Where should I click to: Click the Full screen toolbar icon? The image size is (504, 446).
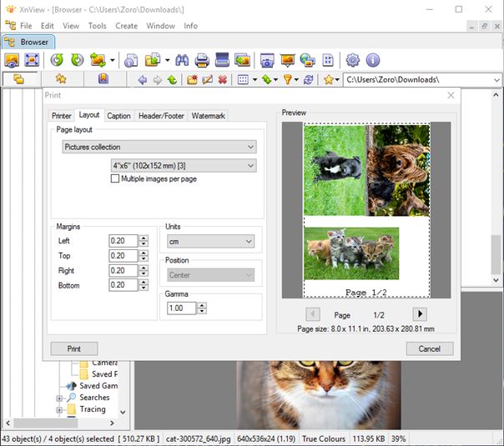32,60
